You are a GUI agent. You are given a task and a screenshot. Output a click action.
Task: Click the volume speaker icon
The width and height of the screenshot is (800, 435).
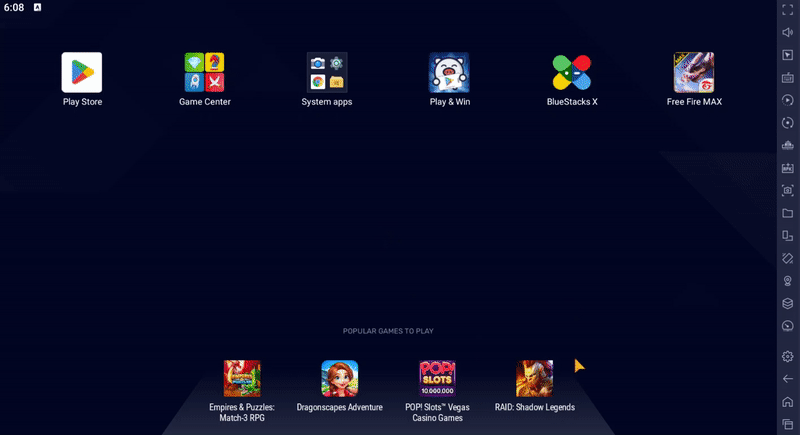tap(788, 33)
